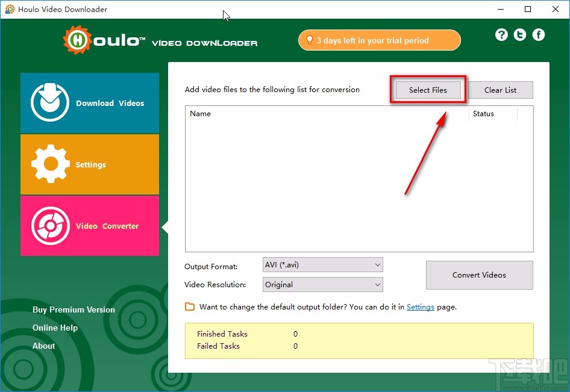The height and width of the screenshot is (392, 570).
Task: Click the trial period lightbulb badge
Action: pyautogui.click(x=310, y=40)
